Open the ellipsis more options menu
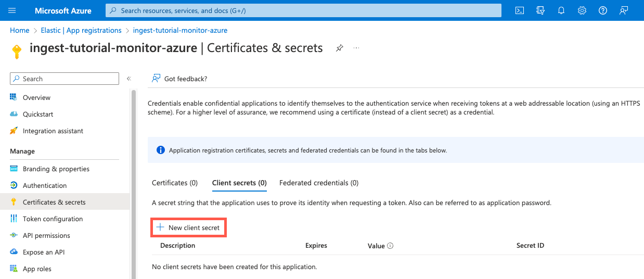 tap(357, 48)
